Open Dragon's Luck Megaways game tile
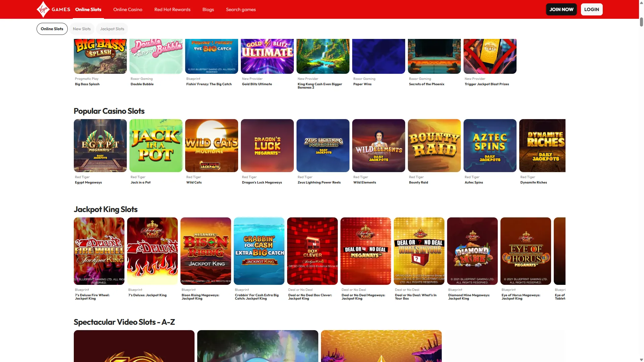The height and width of the screenshot is (362, 644). pyautogui.click(x=267, y=146)
